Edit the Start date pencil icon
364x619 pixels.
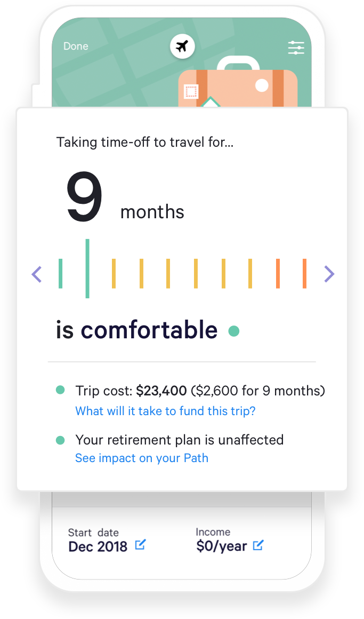tap(140, 545)
